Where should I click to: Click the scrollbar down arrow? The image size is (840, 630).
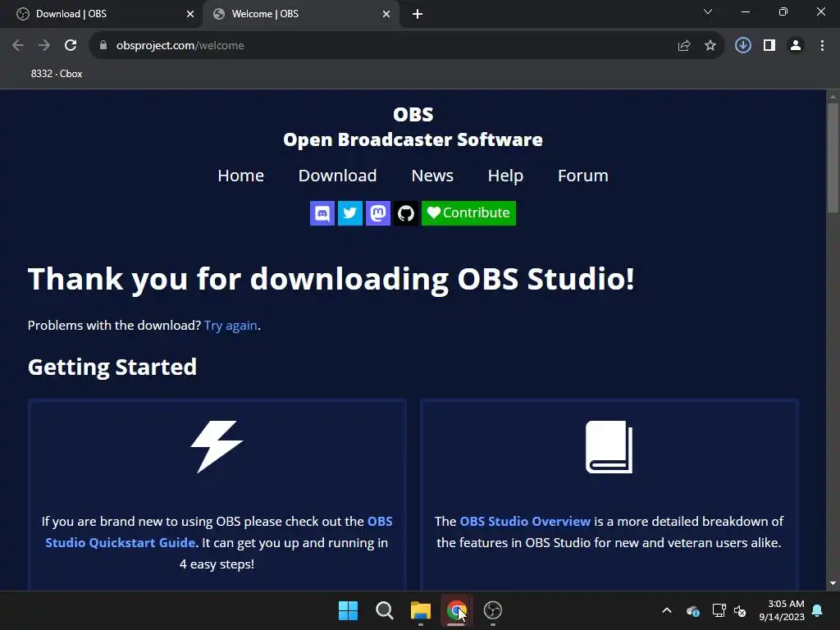coord(833,584)
